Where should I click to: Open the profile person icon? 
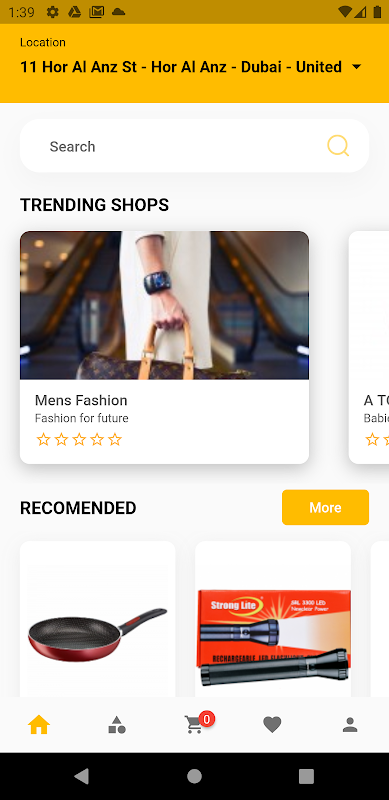point(350,724)
